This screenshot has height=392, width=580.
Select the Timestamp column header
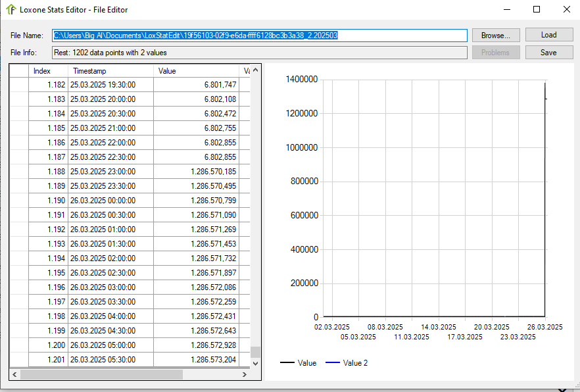pyautogui.click(x=110, y=71)
